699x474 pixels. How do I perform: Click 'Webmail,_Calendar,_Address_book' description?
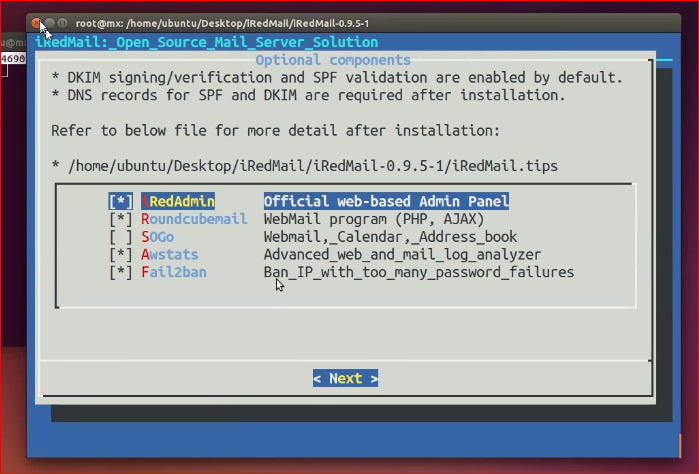pos(390,237)
